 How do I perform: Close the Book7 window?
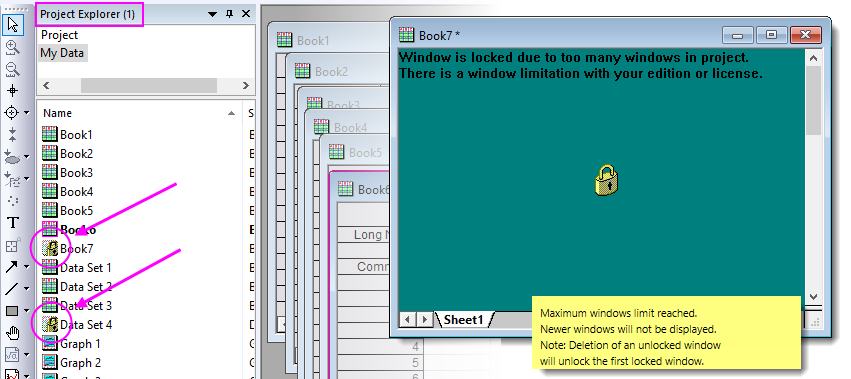tap(805, 35)
